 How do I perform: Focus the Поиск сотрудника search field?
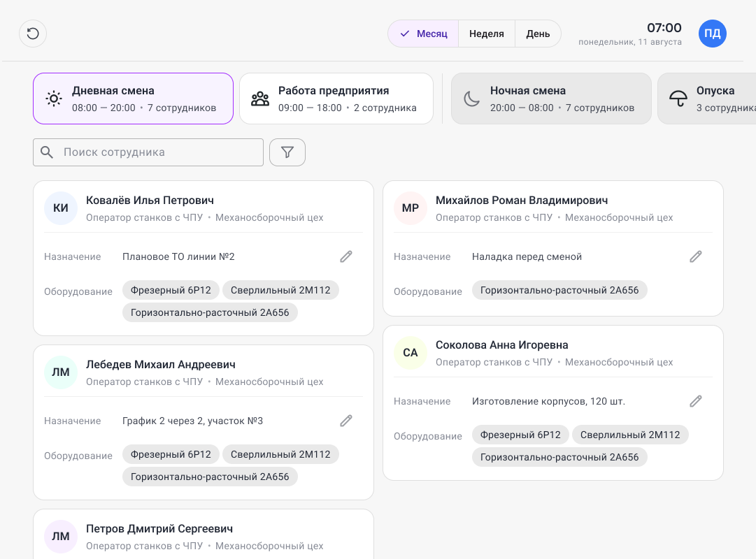point(148,152)
